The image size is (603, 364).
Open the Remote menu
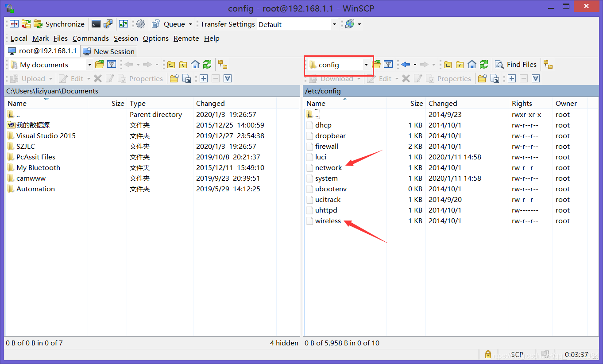[x=186, y=38]
